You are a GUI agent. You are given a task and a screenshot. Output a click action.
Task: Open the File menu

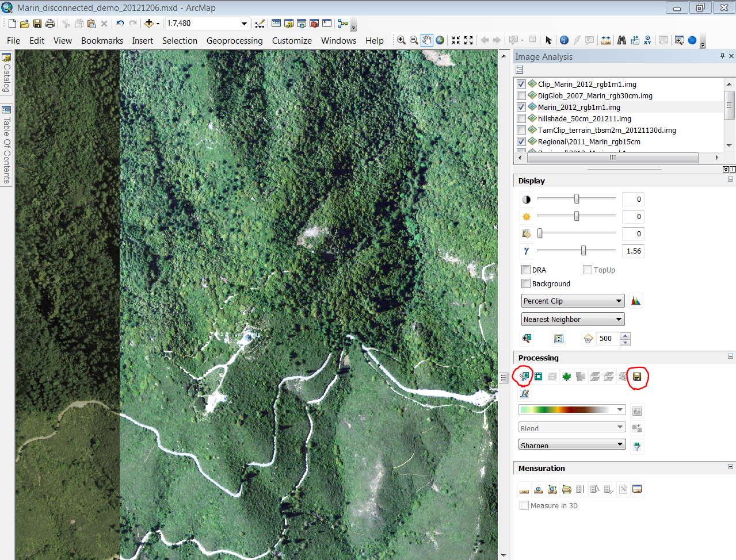pyautogui.click(x=13, y=41)
